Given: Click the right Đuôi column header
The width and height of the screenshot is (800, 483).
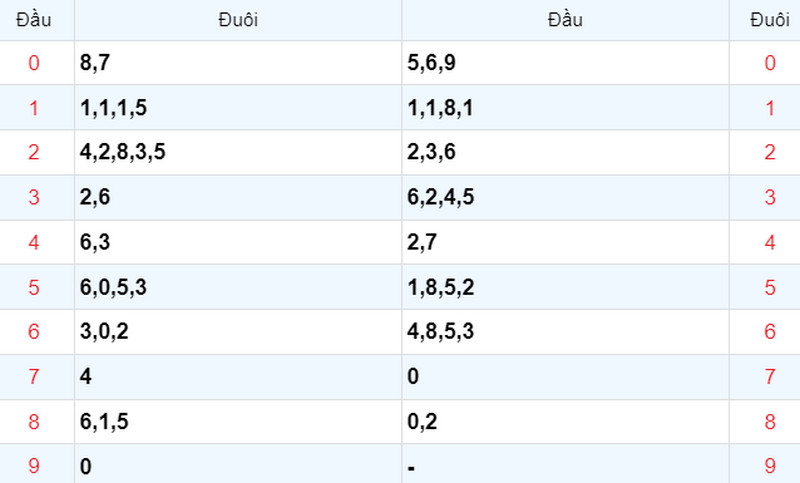Looking at the screenshot, I should click(x=769, y=20).
